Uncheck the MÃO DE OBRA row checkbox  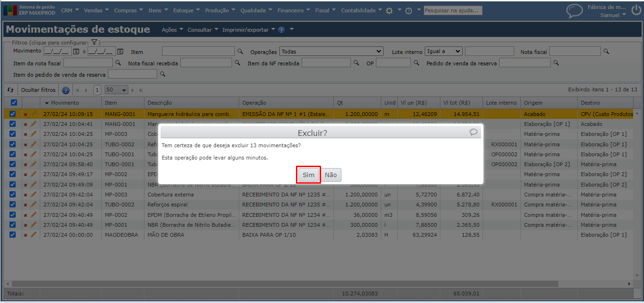[x=13, y=235]
